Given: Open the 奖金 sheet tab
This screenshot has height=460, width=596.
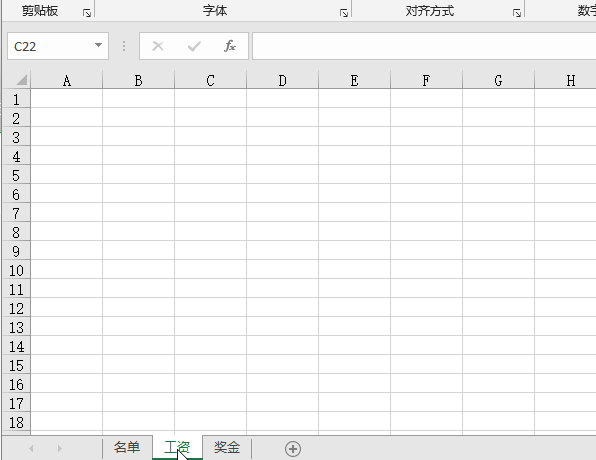Looking at the screenshot, I should click(x=227, y=447).
